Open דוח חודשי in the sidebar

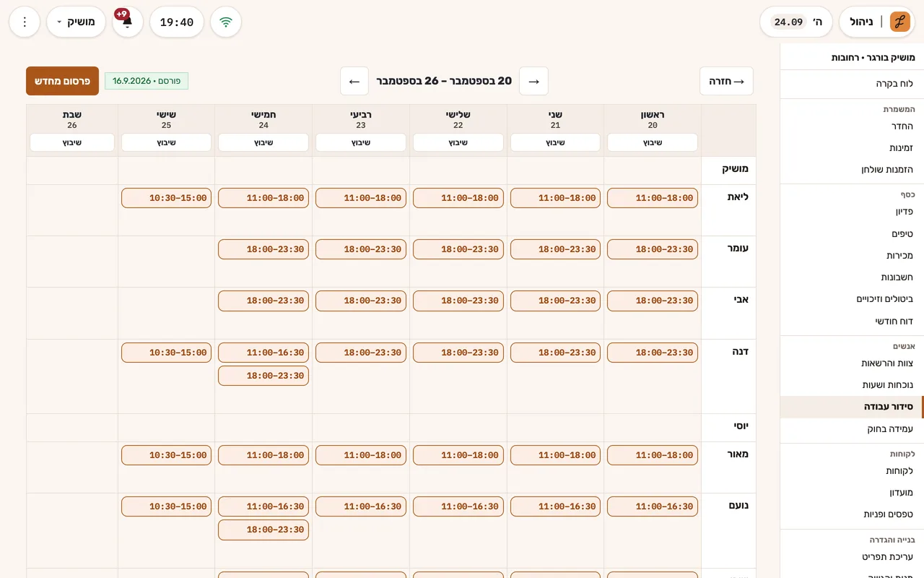pos(852,321)
